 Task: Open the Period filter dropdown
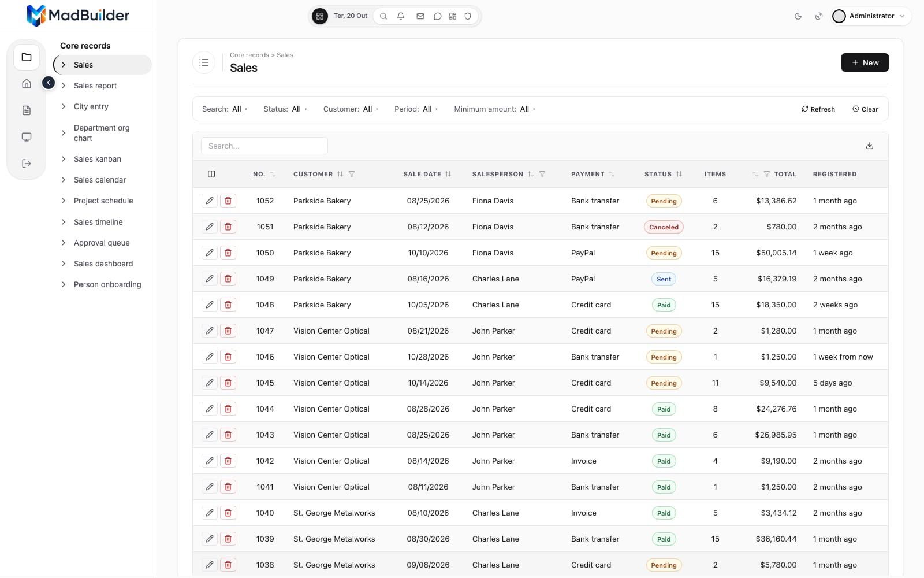[x=416, y=109]
